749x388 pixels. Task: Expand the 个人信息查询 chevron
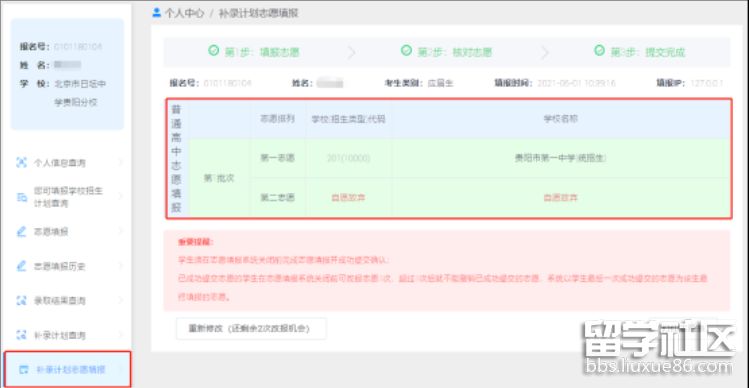click(x=120, y=163)
